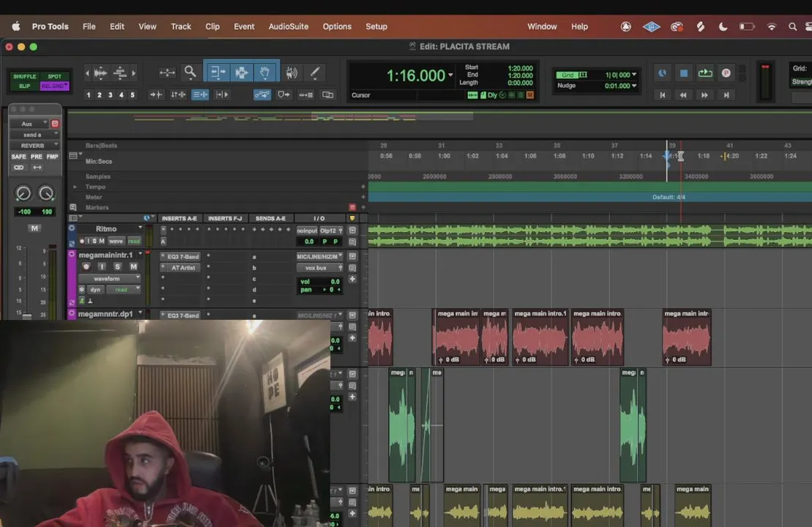Image resolution: width=812 pixels, height=527 pixels.
Task: Toggle Tab to Transients
Action: click(x=156, y=94)
